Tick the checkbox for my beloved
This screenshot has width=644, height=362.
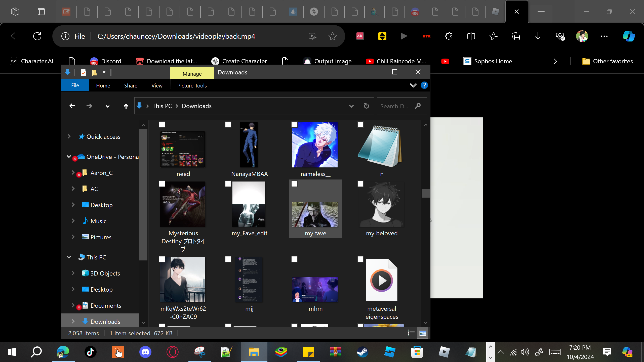(x=360, y=184)
